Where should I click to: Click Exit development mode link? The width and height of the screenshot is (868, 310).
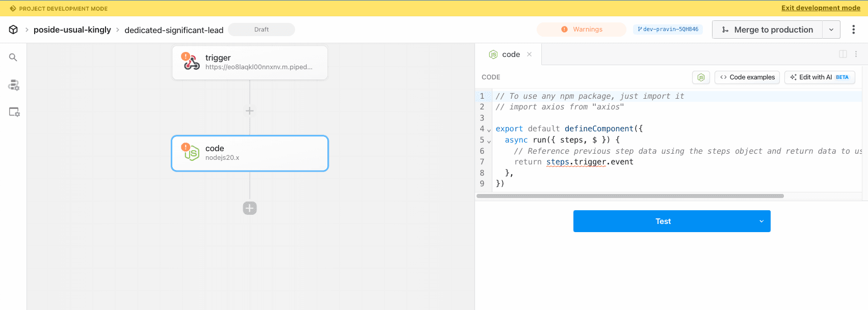click(821, 8)
